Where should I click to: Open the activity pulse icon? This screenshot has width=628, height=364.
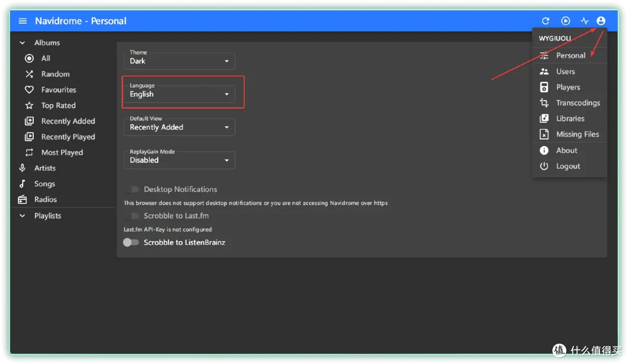(x=584, y=21)
